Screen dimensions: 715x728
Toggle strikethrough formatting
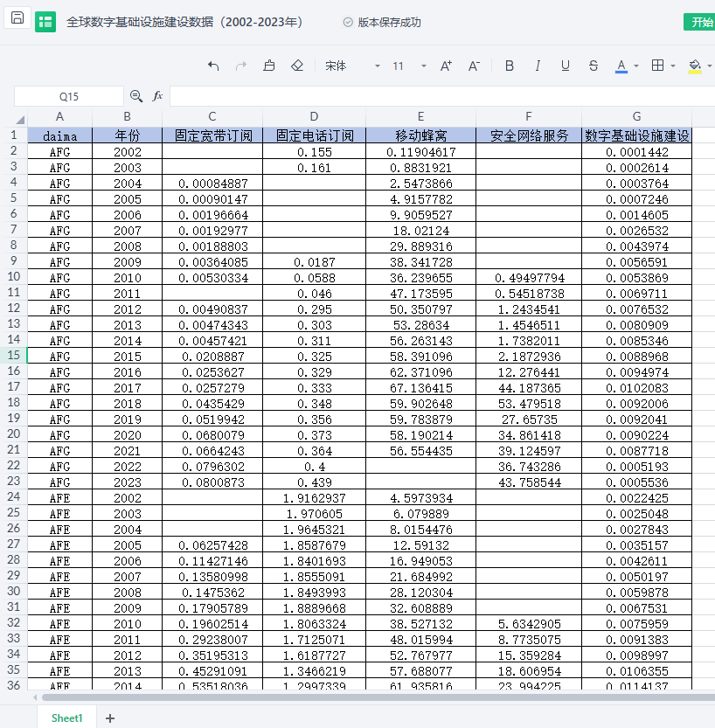tap(593, 66)
